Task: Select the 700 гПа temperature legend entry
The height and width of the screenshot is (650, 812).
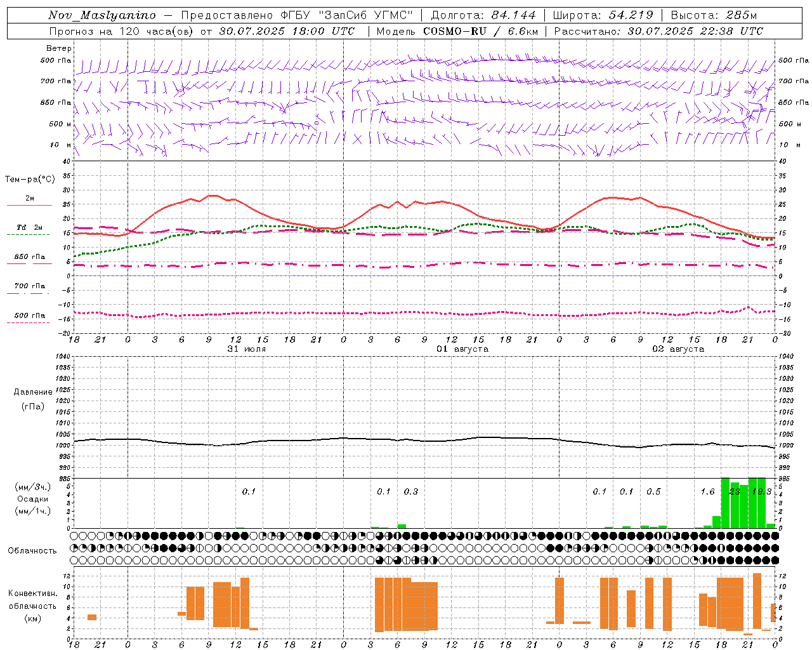Action: point(29,286)
